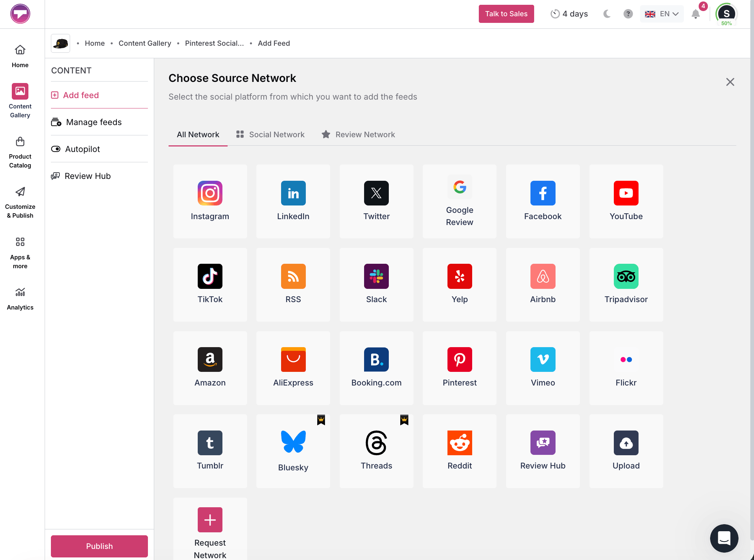The width and height of the screenshot is (754, 560).
Task: Select the LinkedIn network icon
Action: (293, 201)
